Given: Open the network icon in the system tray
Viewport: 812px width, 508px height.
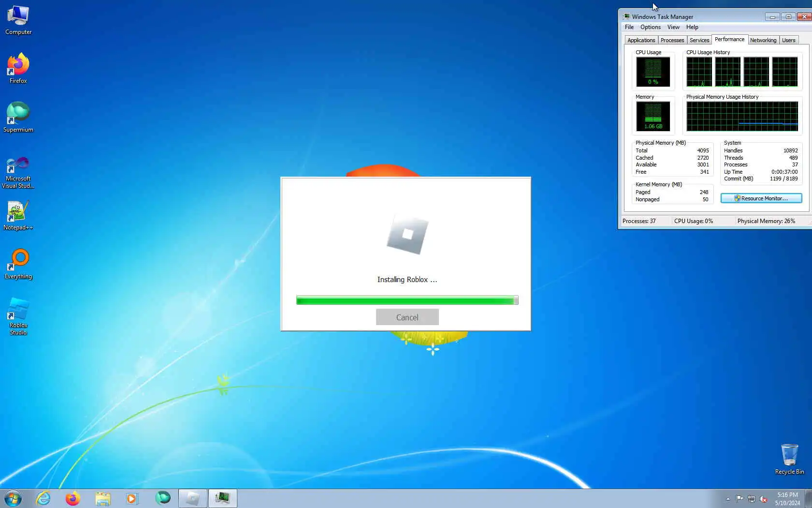Looking at the screenshot, I should click(752, 499).
